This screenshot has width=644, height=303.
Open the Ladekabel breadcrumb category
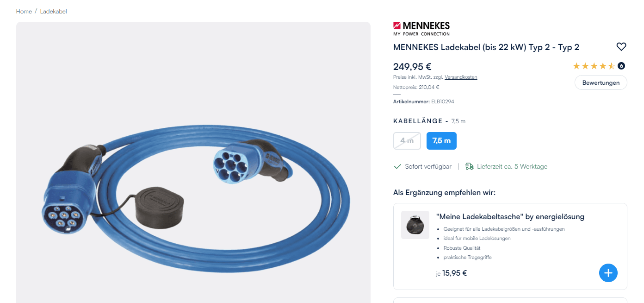click(54, 11)
